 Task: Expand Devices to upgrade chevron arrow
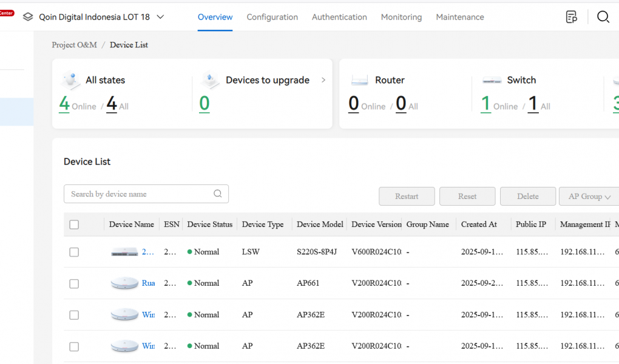(x=323, y=80)
